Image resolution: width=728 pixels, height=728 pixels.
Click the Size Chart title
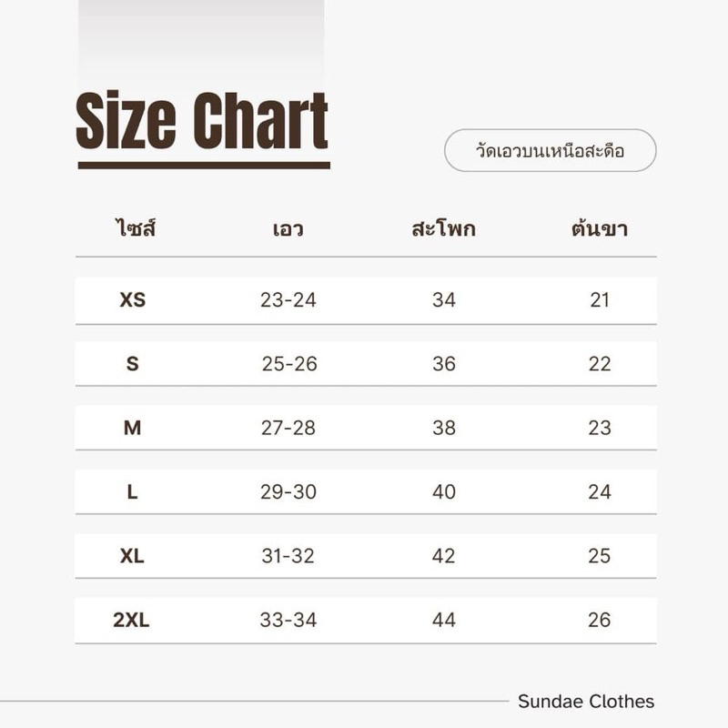[x=202, y=122]
